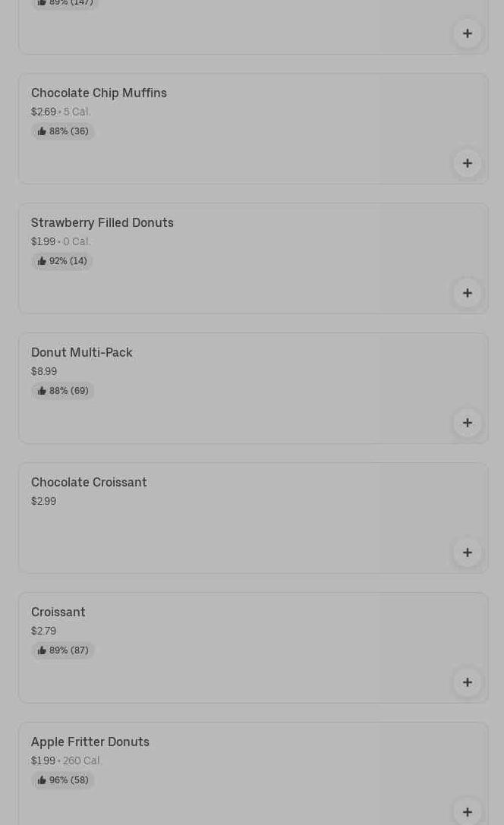Image resolution: width=504 pixels, height=825 pixels.
Task: Click the $8.99 Donut Multi-Pack price
Action: coord(44,372)
